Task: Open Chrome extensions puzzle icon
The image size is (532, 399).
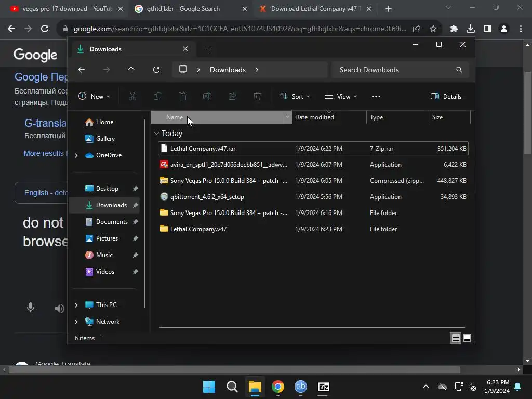Action: [x=454, y=29]
